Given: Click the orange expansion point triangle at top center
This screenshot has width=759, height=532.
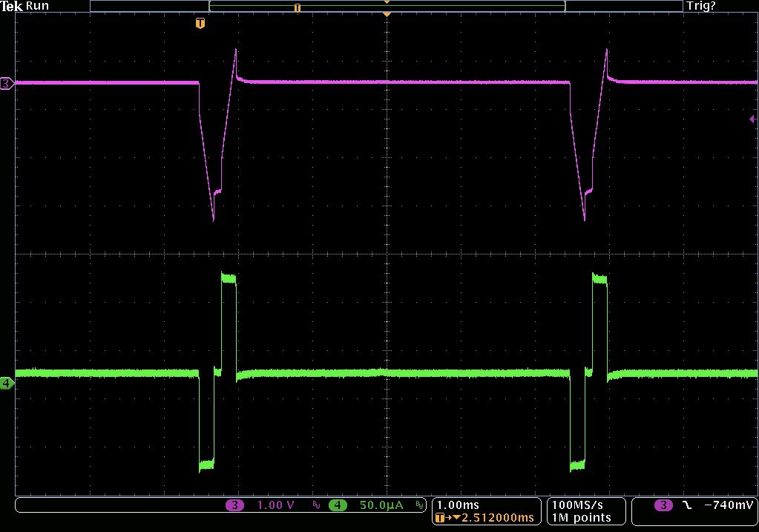Looking at the screenshot, I should click(x=387, y=15).
